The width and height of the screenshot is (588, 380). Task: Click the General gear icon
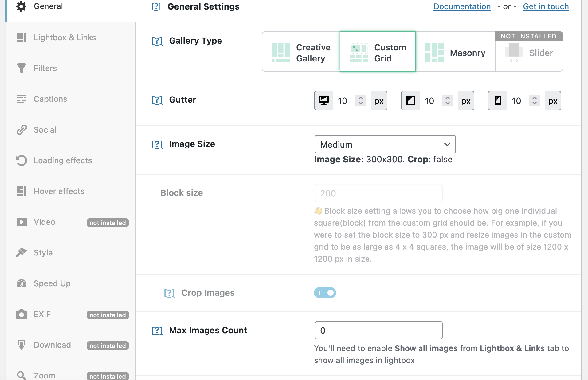[21, 6]
